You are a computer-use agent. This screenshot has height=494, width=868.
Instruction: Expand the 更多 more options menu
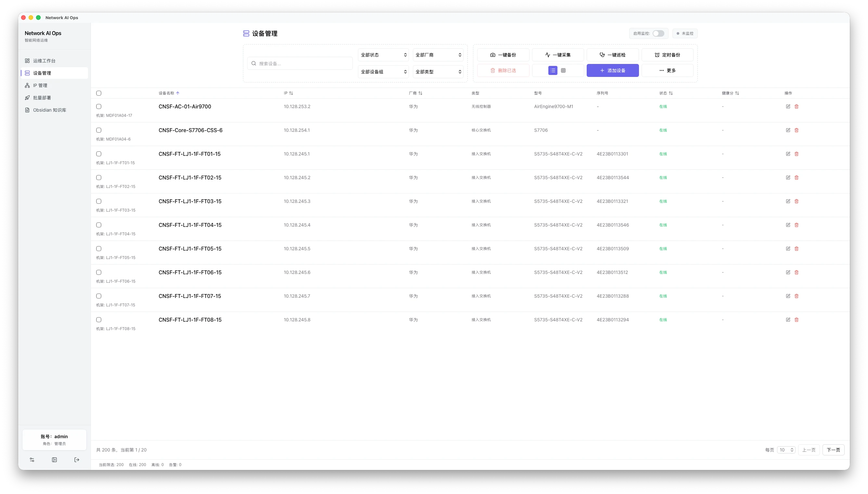[x=667, y=70]
